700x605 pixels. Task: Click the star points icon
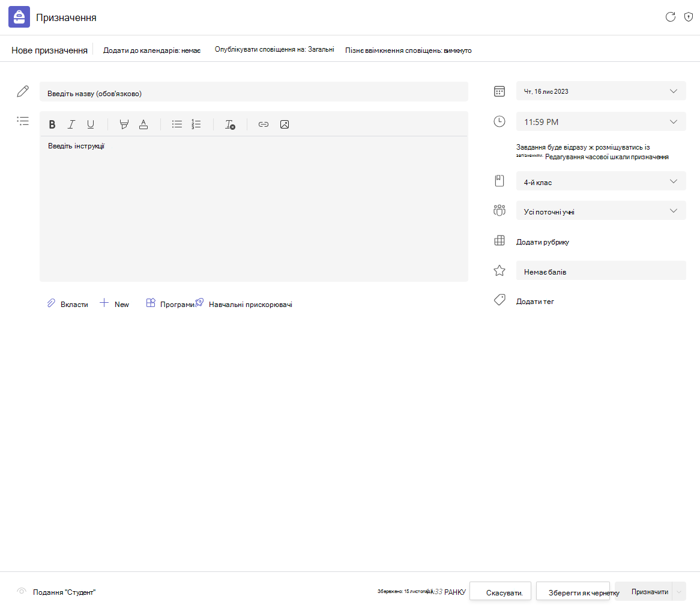(x=499, y=270)
